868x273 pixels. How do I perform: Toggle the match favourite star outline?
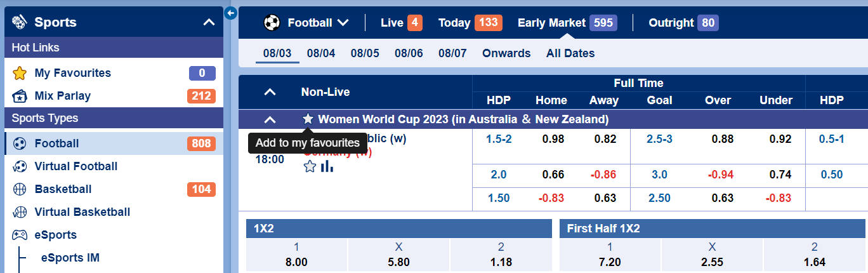[x=310, y=166]
